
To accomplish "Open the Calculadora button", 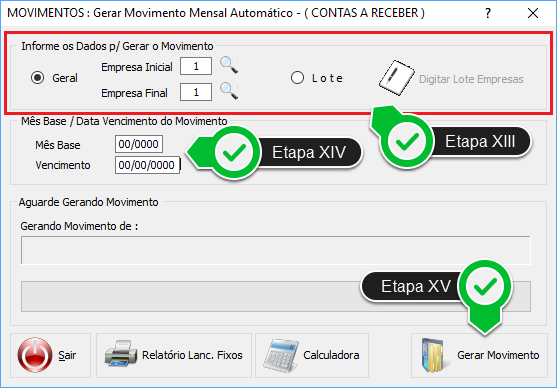I will pyautogui.click(x=312, y=355).
